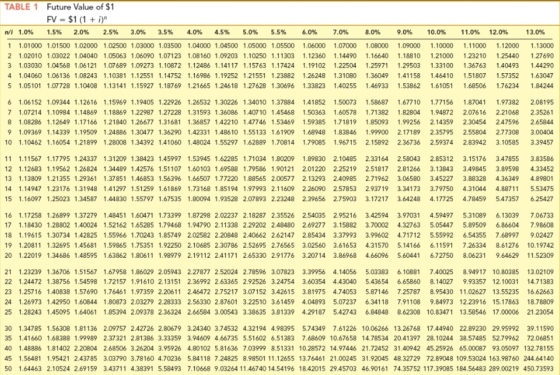Click the 4.5% column header

pyautogui.click(x=222, y=32)
